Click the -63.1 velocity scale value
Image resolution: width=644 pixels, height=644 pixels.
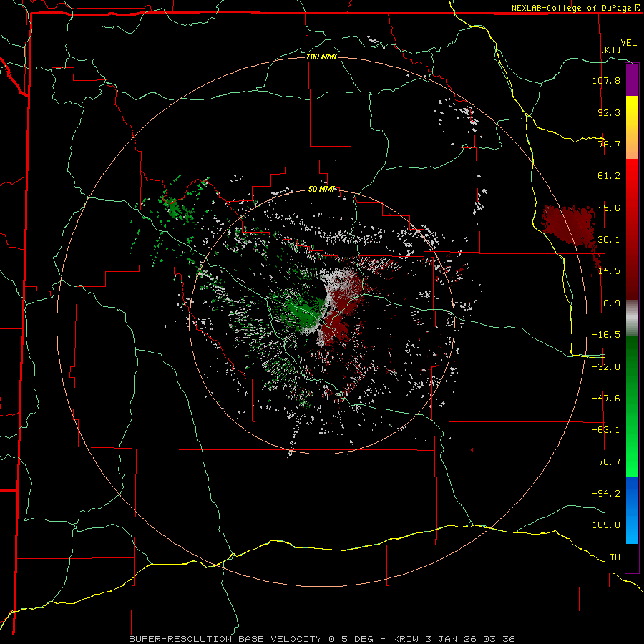pos(606,430)
